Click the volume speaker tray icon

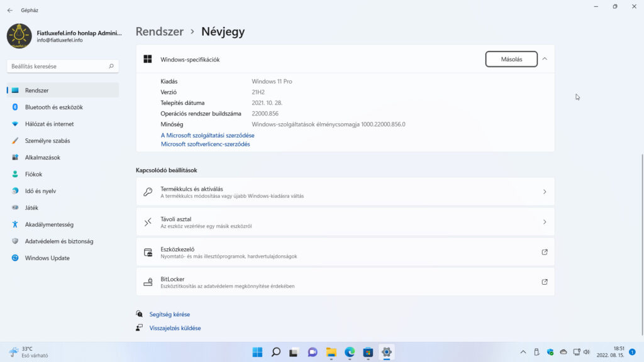click(x=587, y=352)
